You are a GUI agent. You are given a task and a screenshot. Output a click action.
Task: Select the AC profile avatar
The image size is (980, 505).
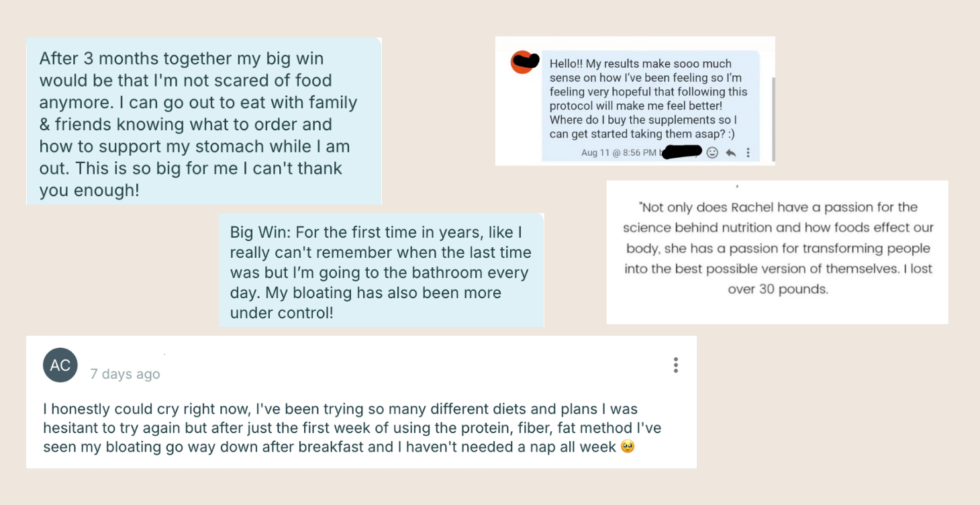[x=60, y=365]
